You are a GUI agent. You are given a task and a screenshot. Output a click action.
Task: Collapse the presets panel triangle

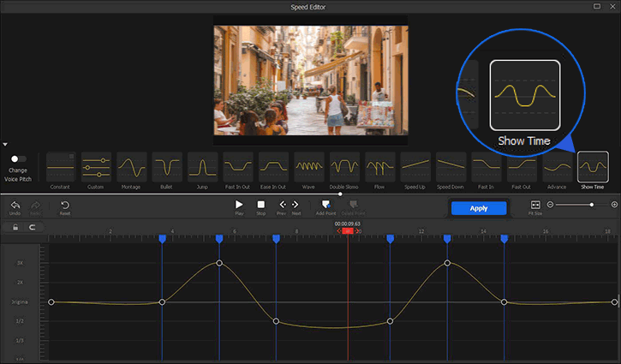(x=5, y=145)
